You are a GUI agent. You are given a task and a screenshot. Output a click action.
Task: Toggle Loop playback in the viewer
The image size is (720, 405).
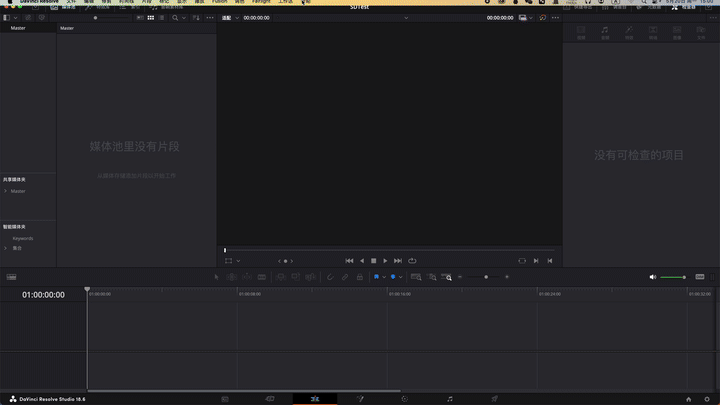(x=412, y=260)
